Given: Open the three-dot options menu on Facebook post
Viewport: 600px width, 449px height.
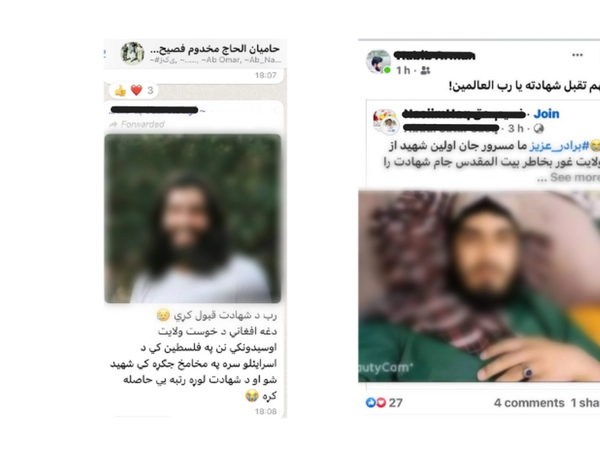Looking at the screenshot, I should (x=577, y=55).
